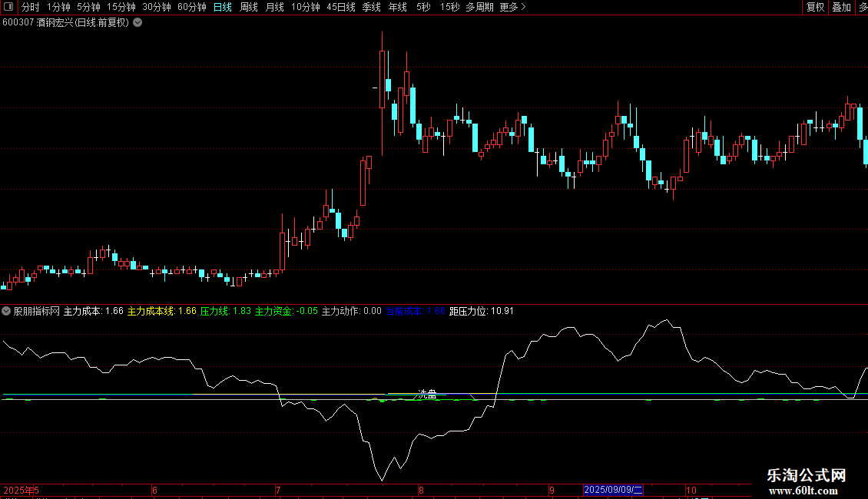868x499 pixels.
Task: Click month 8 on time axis
Action: click(421, 490)
